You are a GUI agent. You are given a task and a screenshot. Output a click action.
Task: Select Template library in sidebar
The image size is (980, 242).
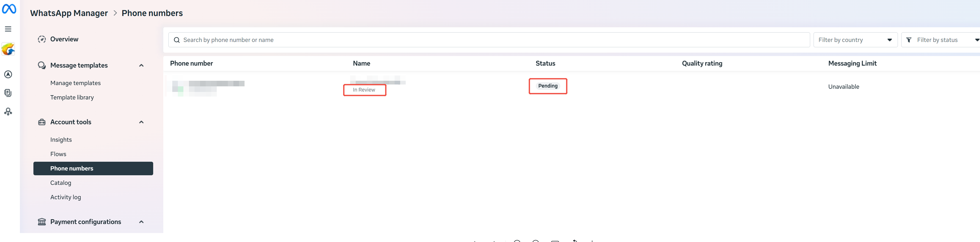click(72, 97)
